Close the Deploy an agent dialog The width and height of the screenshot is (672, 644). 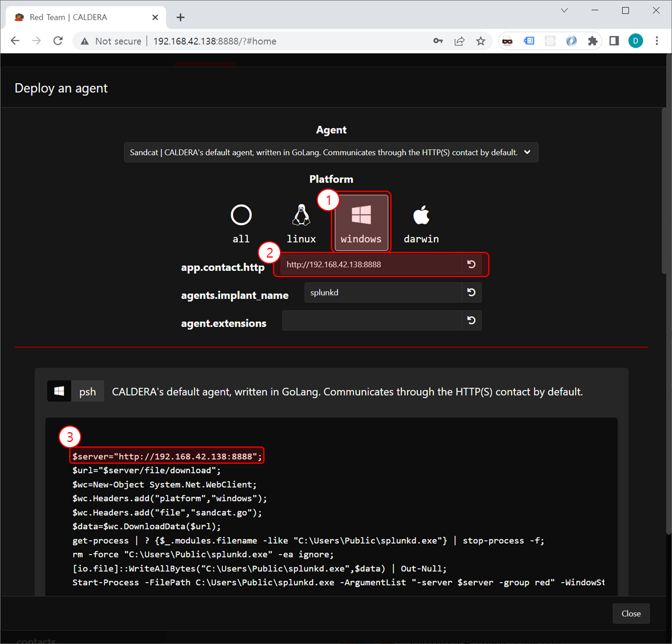(x=631, y=614)
